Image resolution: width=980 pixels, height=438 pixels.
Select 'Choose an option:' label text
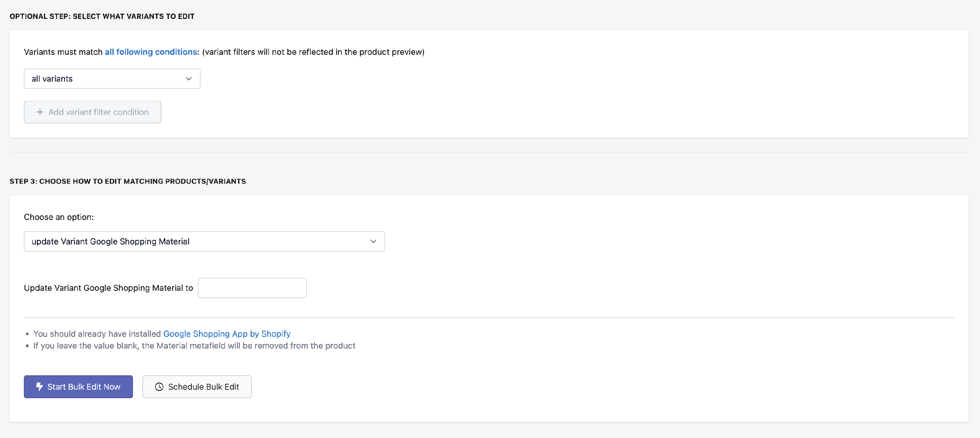(x=58, y=217)
